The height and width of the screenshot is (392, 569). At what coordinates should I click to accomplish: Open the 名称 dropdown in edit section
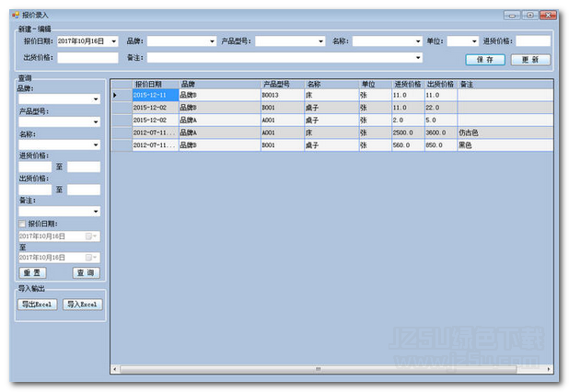click(418, 41)
